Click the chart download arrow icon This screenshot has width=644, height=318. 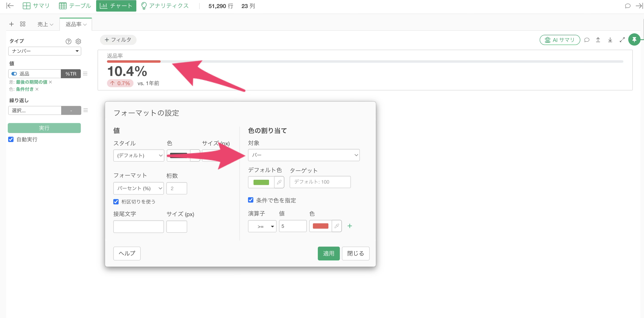610,40
